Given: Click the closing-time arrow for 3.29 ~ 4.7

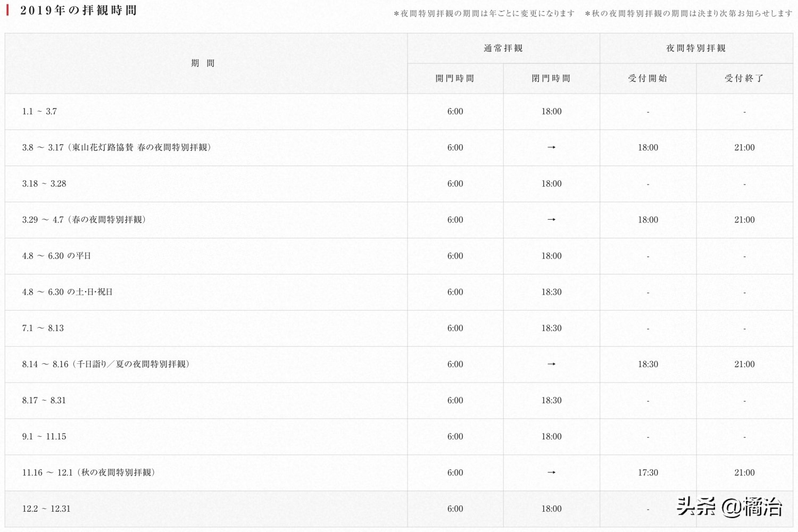Looking at the screenshot, I should (x=552, y=220).
